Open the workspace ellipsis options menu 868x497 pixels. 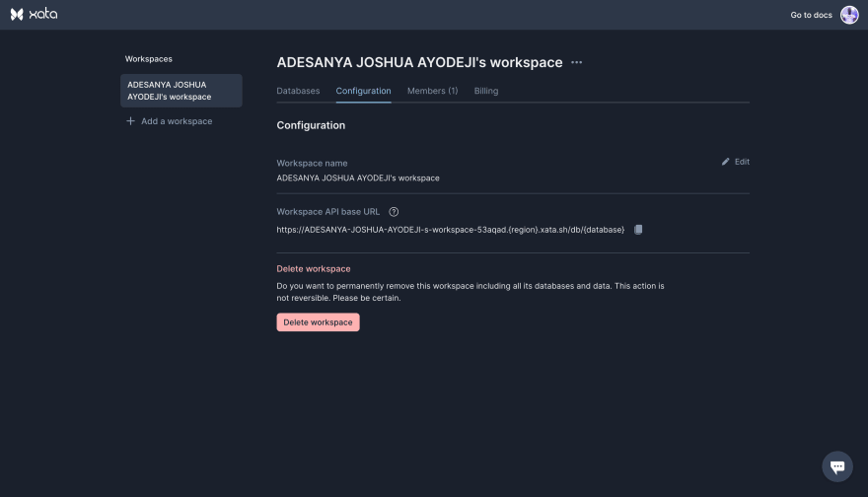577,63
